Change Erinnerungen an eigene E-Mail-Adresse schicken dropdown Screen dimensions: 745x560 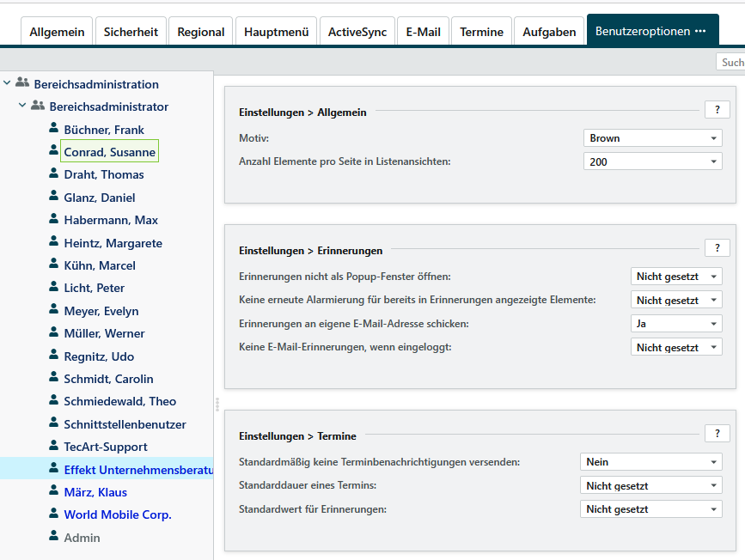(676, 324)
